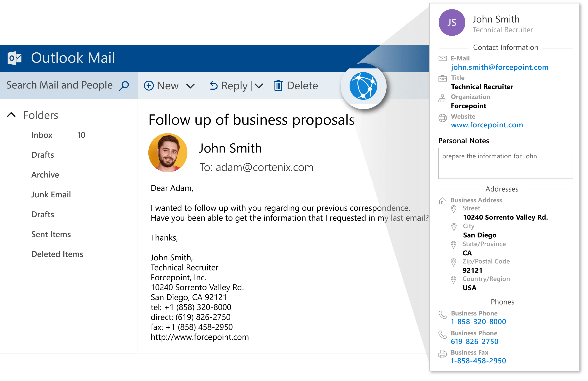Open the Drafts folder below Junk Email
Viewport: 588px width, 381px height.
pos(42,214)
